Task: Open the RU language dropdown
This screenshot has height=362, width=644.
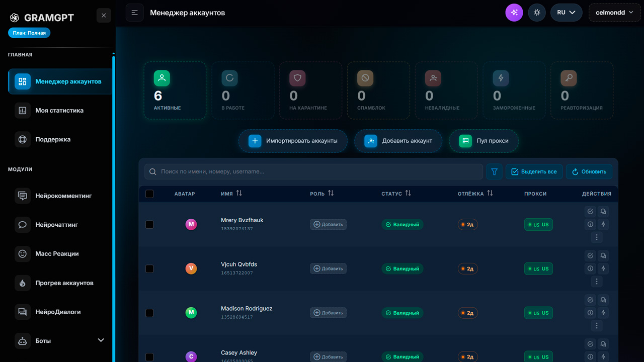Action: click(x=567, y=13)
